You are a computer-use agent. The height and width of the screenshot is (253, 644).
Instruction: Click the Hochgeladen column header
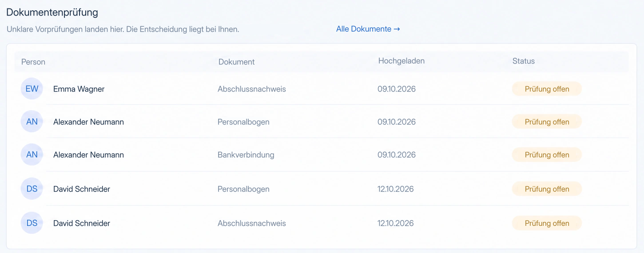pos(402,61)
